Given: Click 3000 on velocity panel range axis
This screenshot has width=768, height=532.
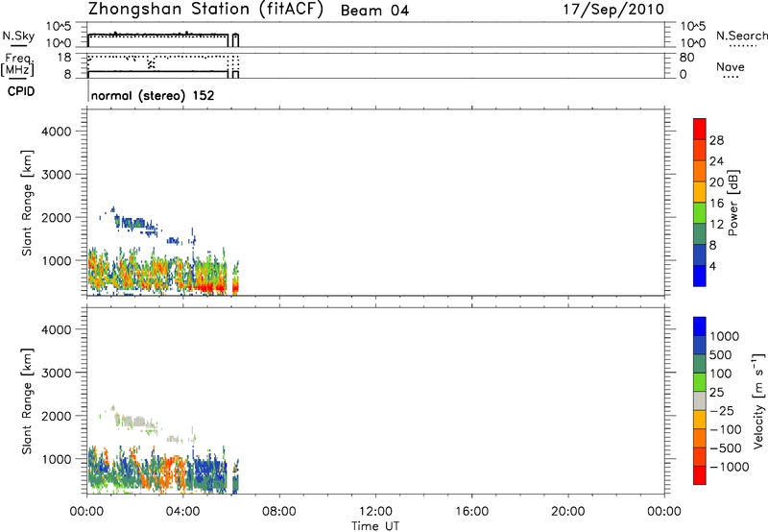Looking at the screenshot, I should [x=57, y=373].
